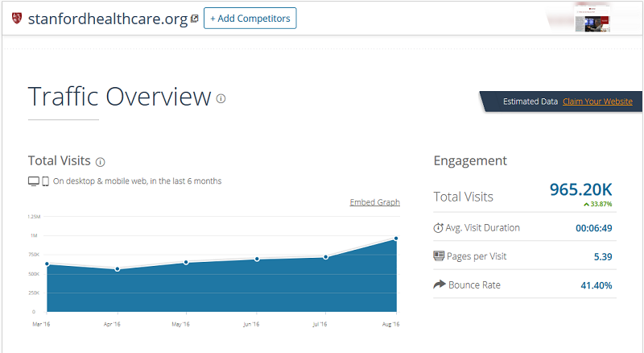Select the Mar '16 data point on graph

coord(47,264)
